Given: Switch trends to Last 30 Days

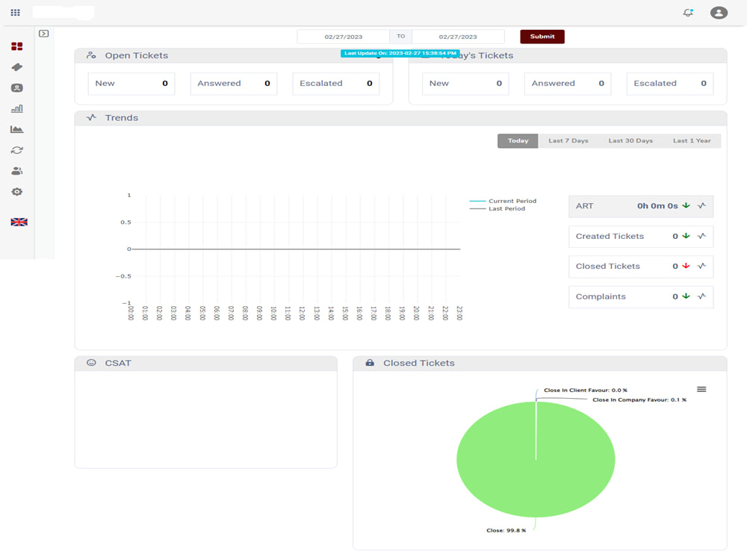Looking at the screenshot, I should point(630,140).
